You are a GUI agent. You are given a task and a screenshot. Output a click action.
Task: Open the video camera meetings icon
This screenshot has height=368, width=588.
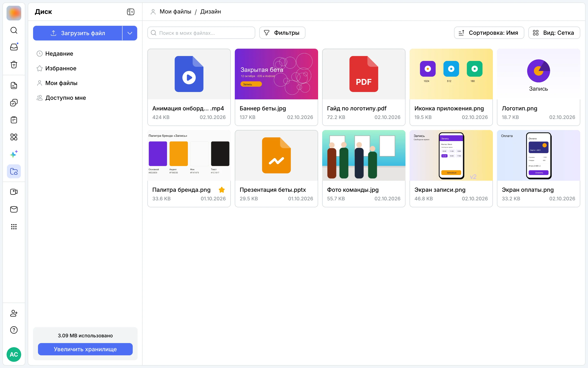click(14, 192)
